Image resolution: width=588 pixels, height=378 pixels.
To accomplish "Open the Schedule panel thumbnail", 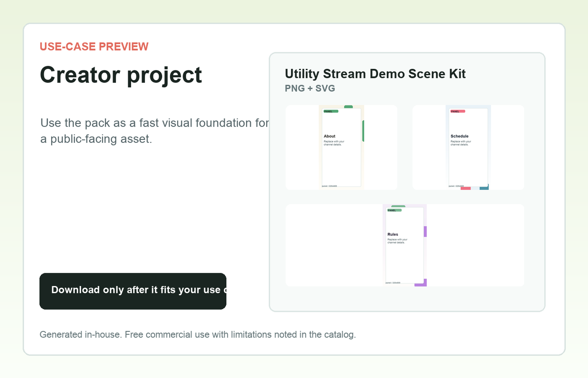I will 468,147.
